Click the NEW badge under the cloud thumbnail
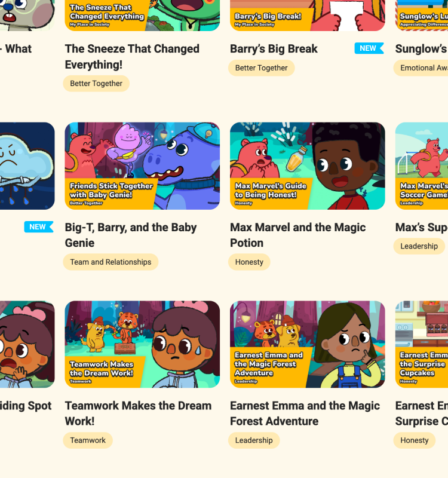 pos(39,227)
